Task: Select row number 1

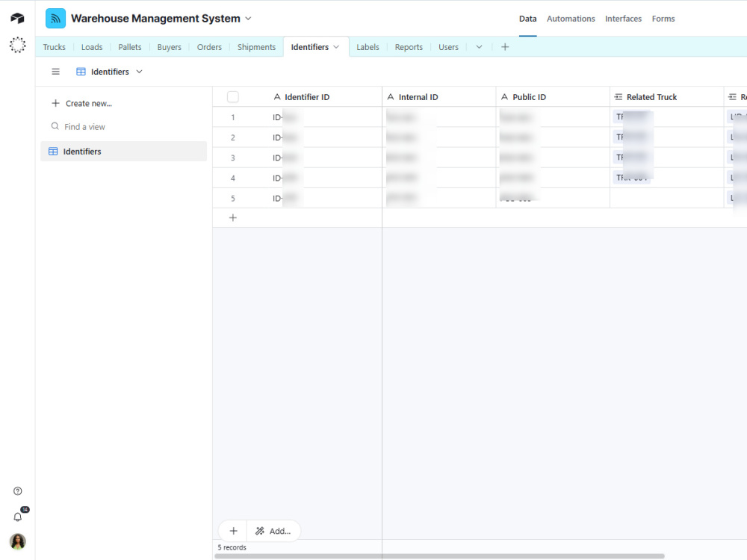Action: [233, 117]
